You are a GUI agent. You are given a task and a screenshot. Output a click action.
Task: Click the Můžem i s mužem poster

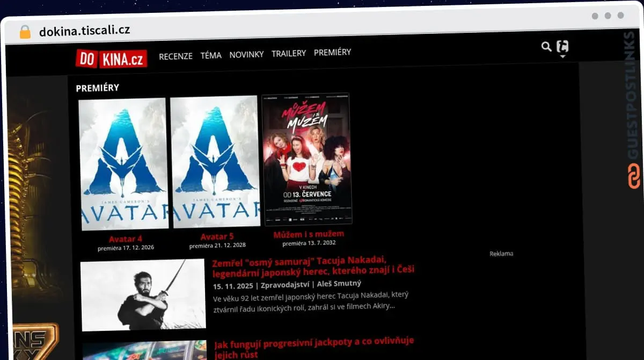pos(306,159)
